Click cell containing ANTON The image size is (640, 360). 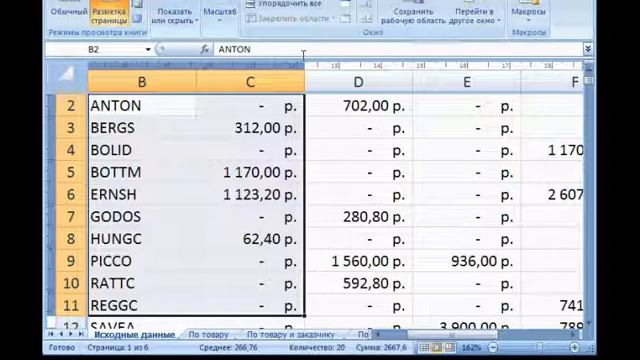pos(142,106)
